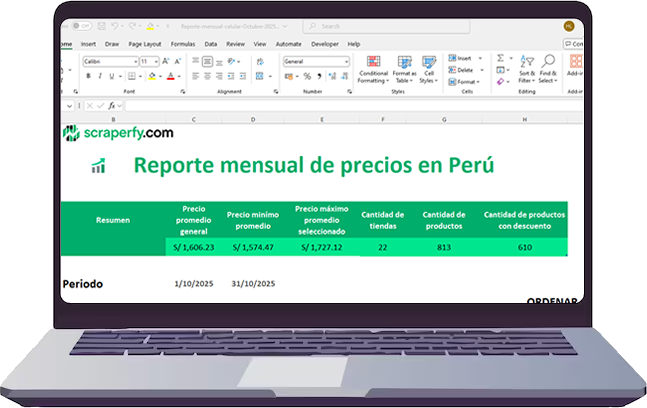Click the fill color bucket icon
Viewport: 647px width, 408px height.
coord(152,75)
